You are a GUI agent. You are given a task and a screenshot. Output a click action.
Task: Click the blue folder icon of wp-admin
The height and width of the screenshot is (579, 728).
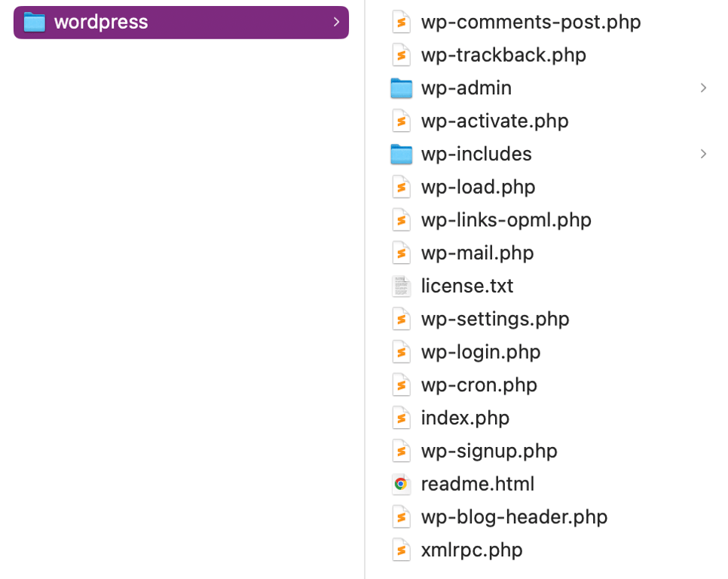401,87
